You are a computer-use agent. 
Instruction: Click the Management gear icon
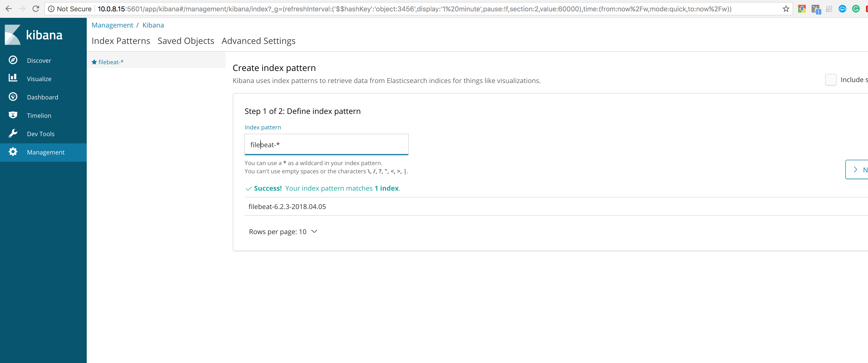[13, 152]
